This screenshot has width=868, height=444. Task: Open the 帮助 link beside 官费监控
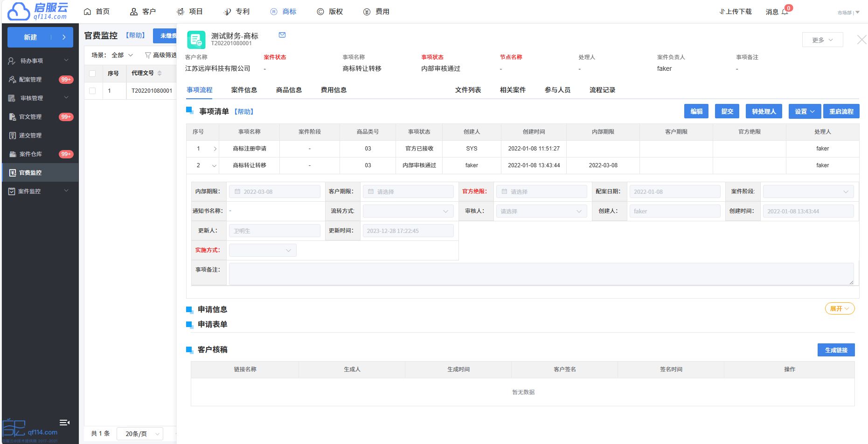click(135, 35)
